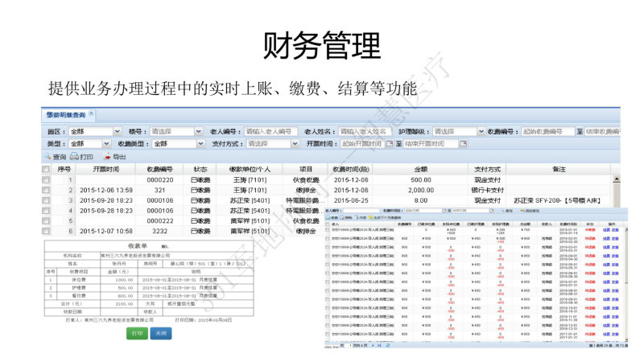Check the row with 收费编号 0000220
Screen dimensions: 644x362
click(x=46, y=179)
